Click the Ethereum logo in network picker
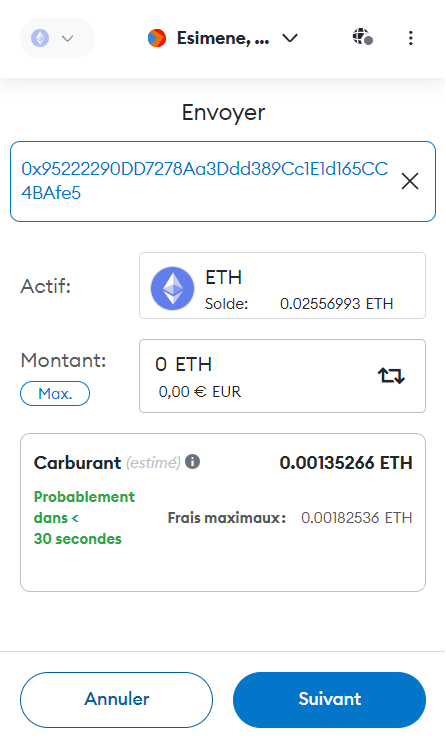 pyautogui.click(x=40, y=38)
